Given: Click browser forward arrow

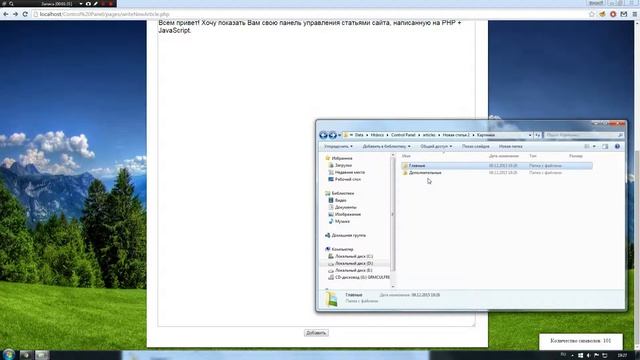Looking at the screenshot, I should click(x=16, y=14).
